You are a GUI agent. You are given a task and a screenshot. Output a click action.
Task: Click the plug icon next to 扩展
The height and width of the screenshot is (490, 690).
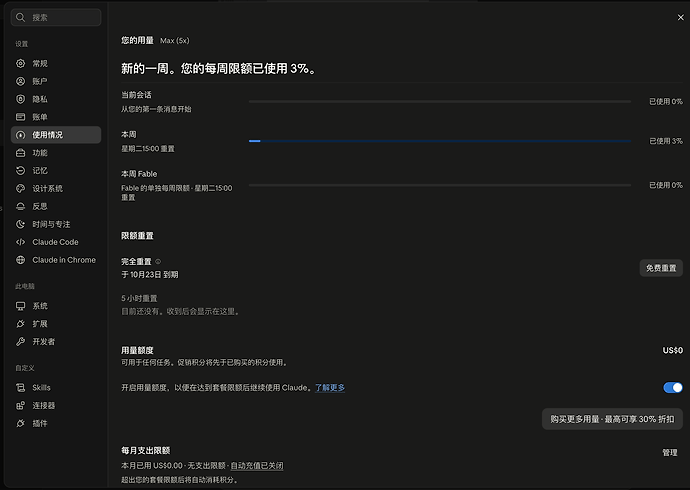[x=21, y=324]
